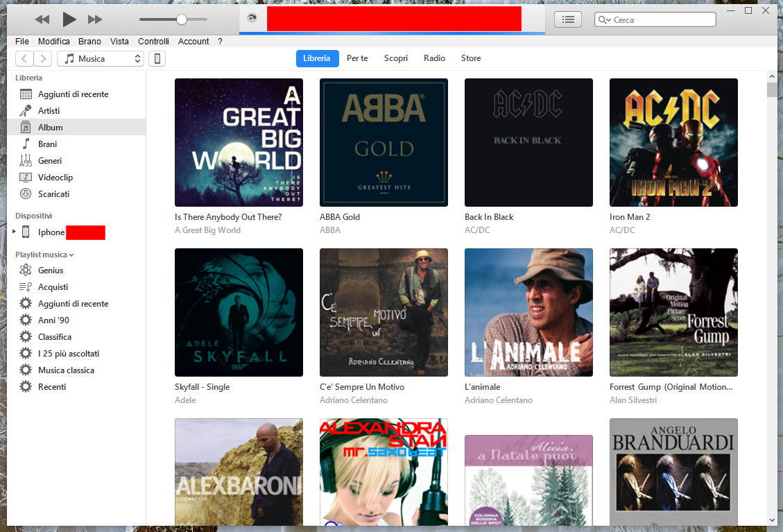Screen dimensions: 783x532
Task: Open the Iron Man 2 album cover
Action: tap(673, 142)
